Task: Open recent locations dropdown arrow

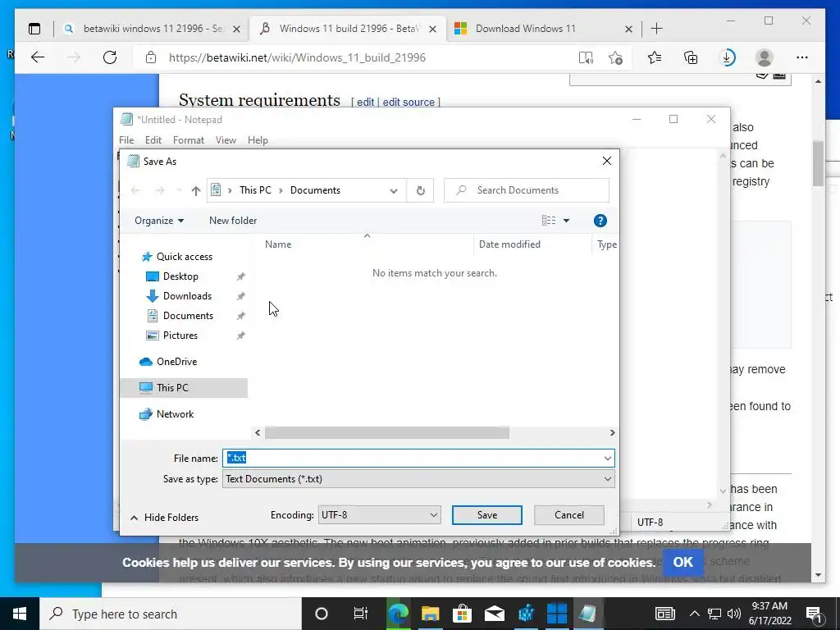Action: pyautogui.click(x=179, y=190)
